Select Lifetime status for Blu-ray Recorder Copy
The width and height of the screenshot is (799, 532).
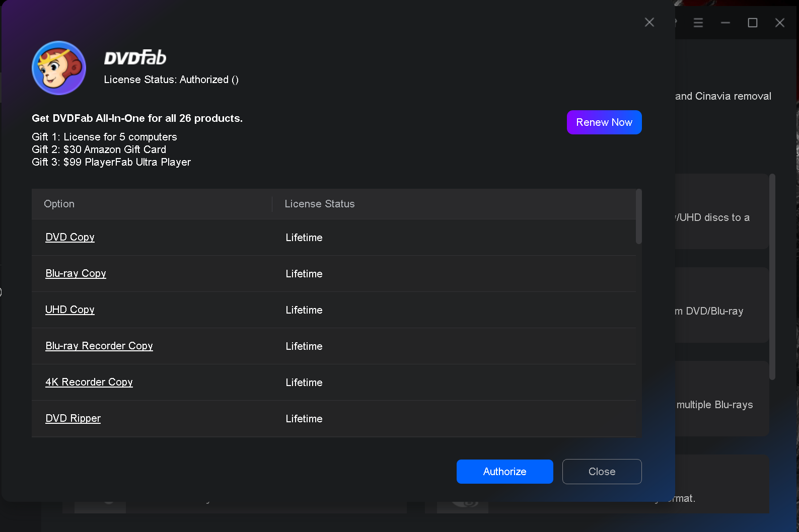(304, 346)
